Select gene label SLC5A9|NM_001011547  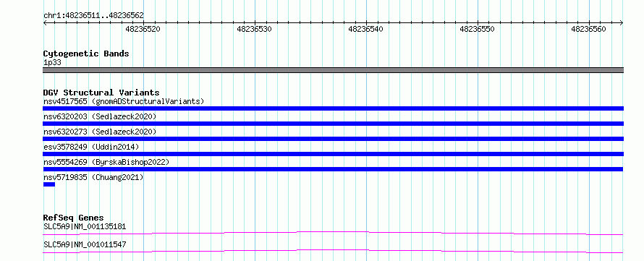(x=85, y=244)
